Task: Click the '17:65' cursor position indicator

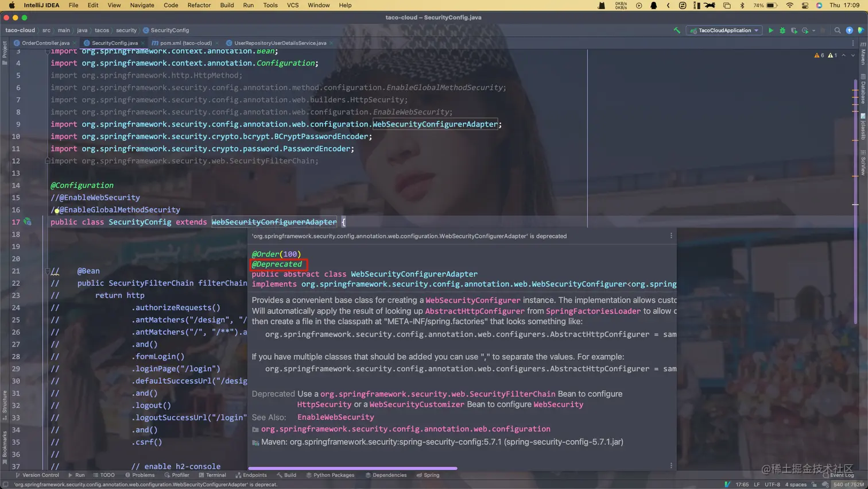Action: pyautogui.click(x=742, y=484)
